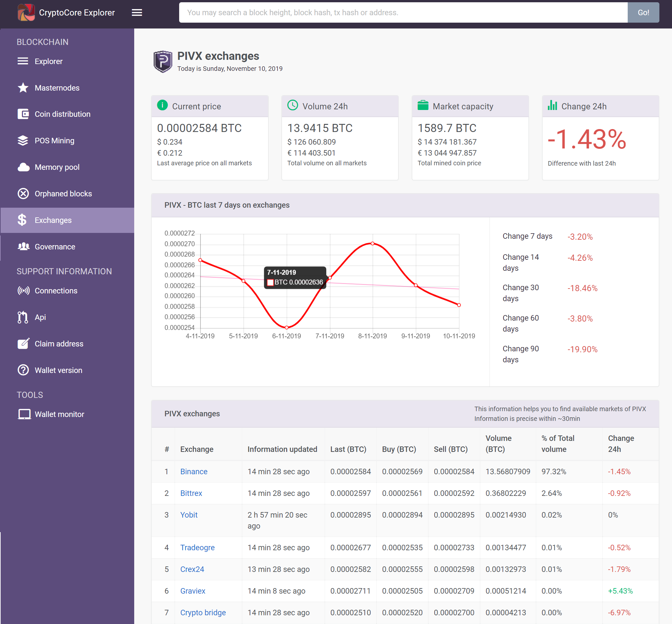
Task: Click the CryptoCore Explorer title text
Action: point(77,13)
